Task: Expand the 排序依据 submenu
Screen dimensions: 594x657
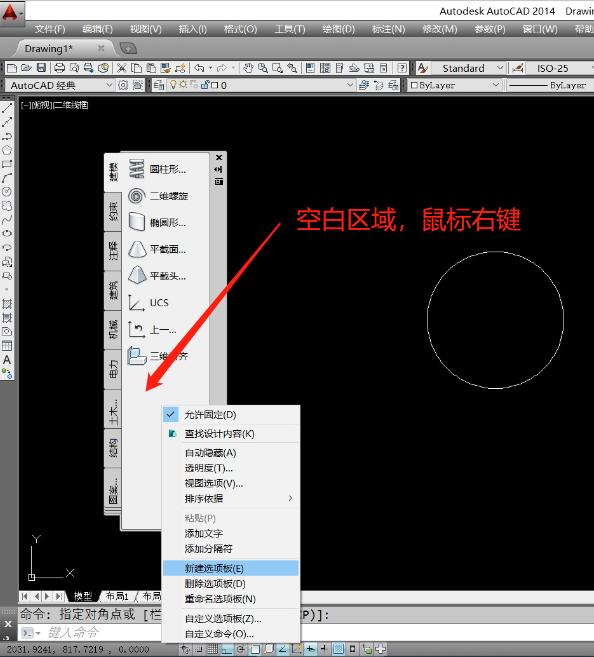Action: click(x=231, y=499)
